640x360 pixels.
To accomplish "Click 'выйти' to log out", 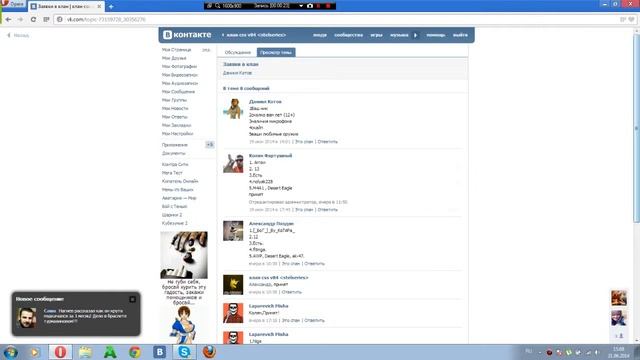I will pos(460,35).
